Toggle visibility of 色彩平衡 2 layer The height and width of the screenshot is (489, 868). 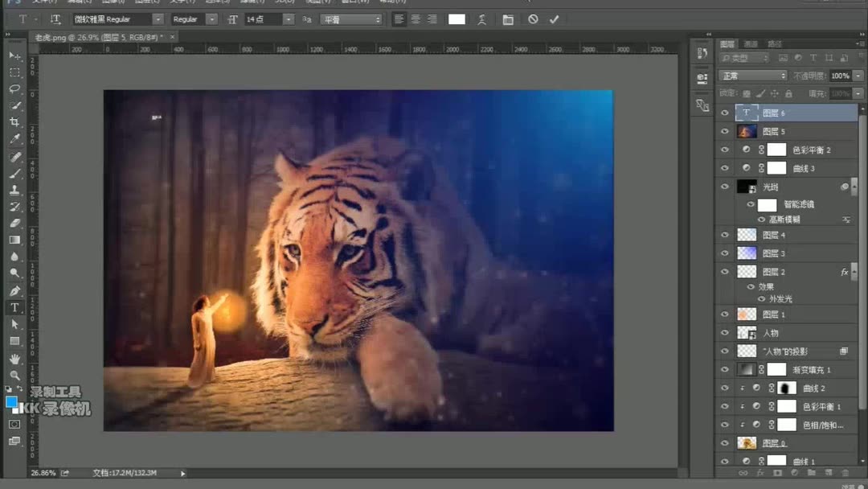725,150
